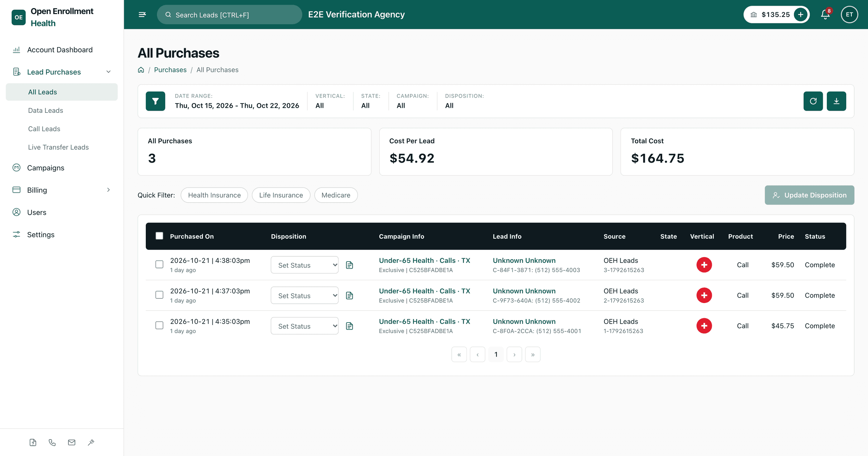This screenshot has width=868, height=456.
Task: Open Set Status dropdown for 4:37:03pm row
Action: (x=305, y=295)
